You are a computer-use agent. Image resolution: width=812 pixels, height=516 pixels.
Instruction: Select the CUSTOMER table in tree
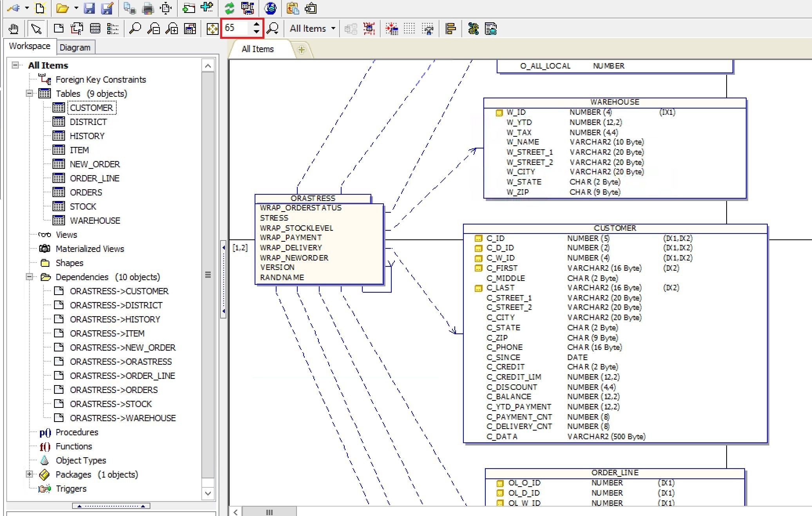[91, 108]
